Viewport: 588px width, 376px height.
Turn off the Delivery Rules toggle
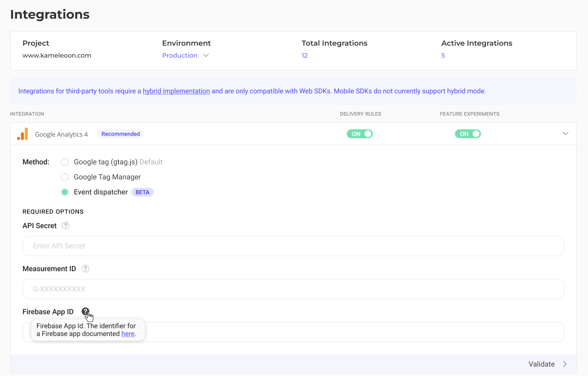click(360, 134)
